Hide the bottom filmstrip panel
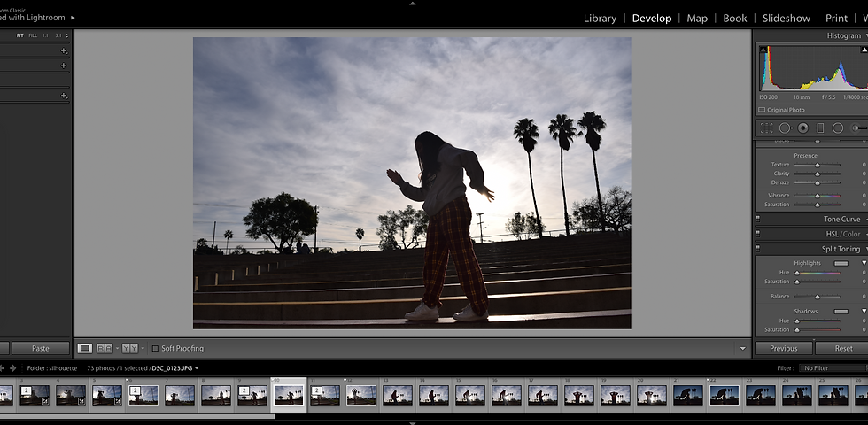This screenshot has width=868, height=425. click(412, 423)
